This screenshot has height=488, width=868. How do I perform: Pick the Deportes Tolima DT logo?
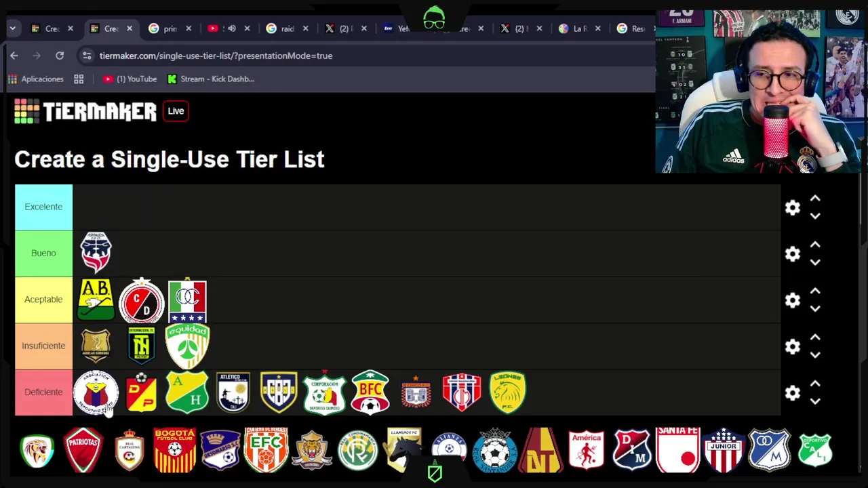(x=540, y=450)
